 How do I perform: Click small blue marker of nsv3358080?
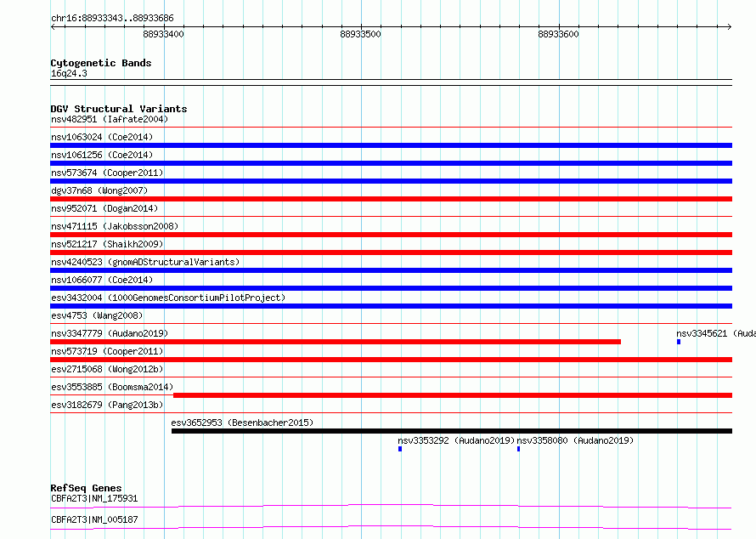pyautogui.click(x=518, y=449)
